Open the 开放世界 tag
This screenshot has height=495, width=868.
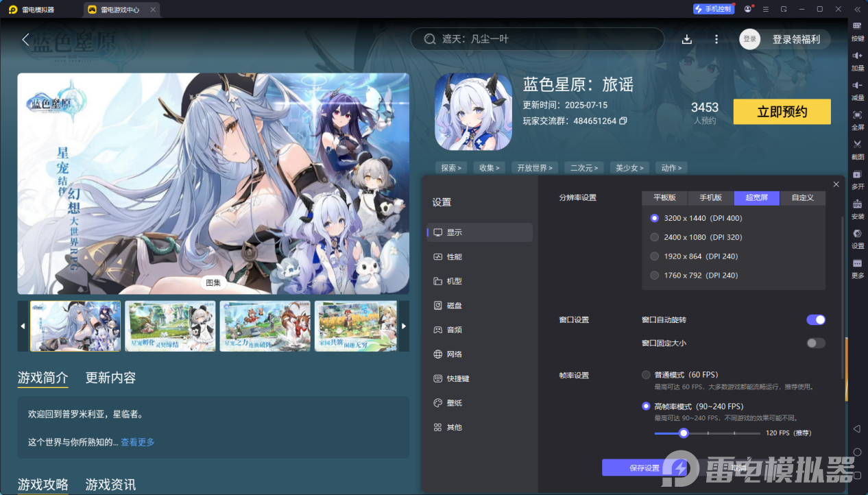(x=535, y=167)
